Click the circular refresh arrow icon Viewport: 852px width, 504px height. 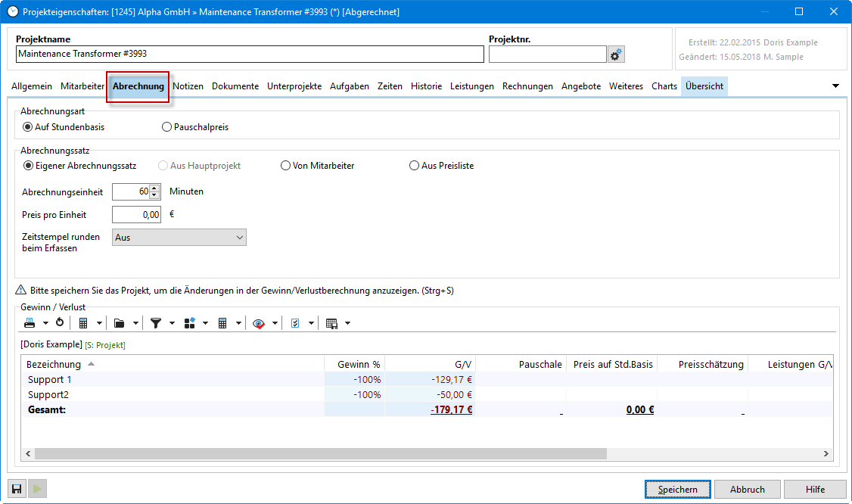tap(60, 323)
